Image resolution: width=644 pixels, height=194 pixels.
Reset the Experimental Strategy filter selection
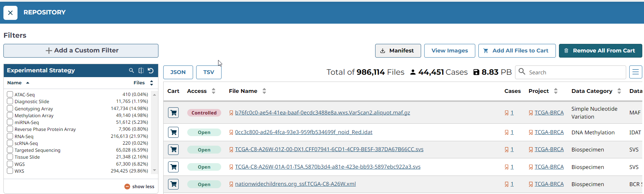click(151, 70)
